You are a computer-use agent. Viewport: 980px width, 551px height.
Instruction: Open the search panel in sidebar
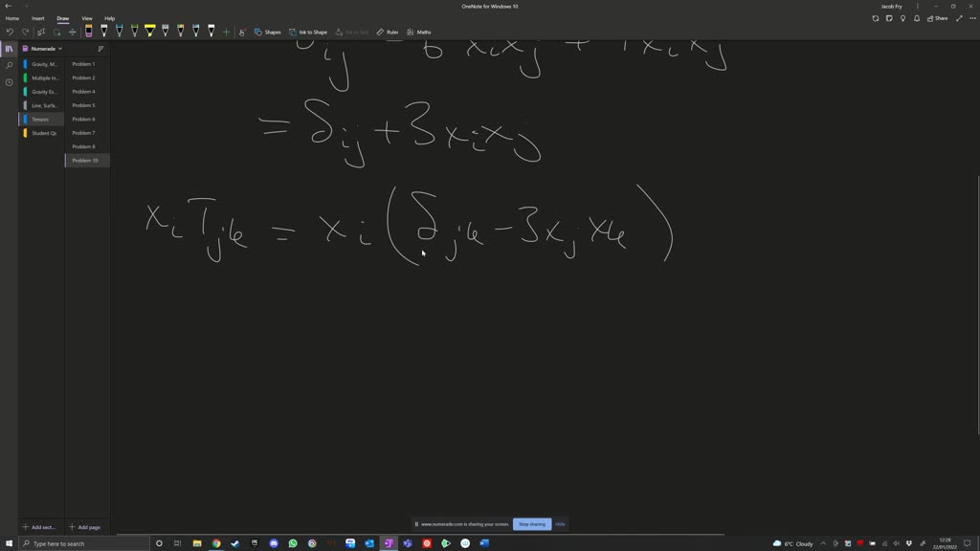(x=8, y=65)
